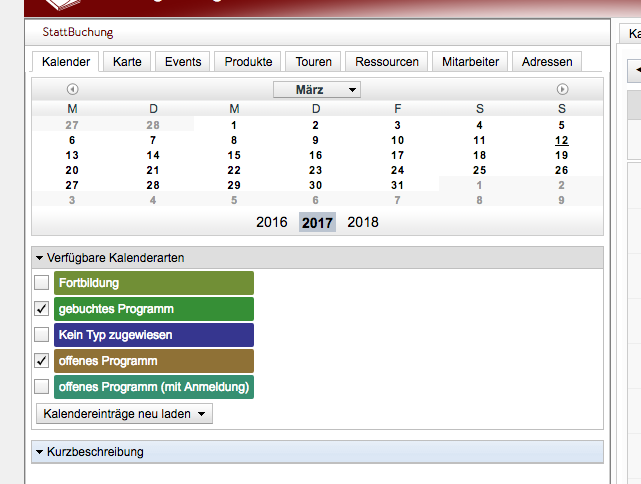
Task: Select year 2018
Action: tap(363, 222)
